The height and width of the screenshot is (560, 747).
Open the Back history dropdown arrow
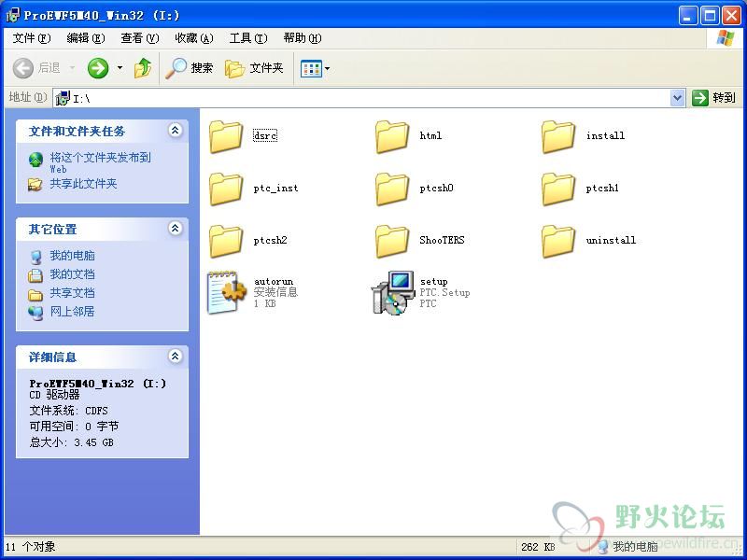pyautogui.click(x=72, y=68)
